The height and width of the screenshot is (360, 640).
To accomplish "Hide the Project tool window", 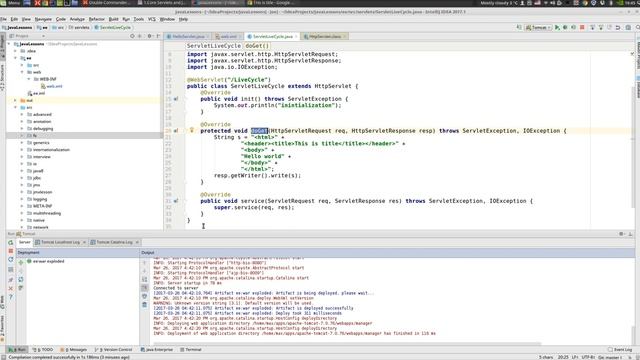I will tap(158, 36).
